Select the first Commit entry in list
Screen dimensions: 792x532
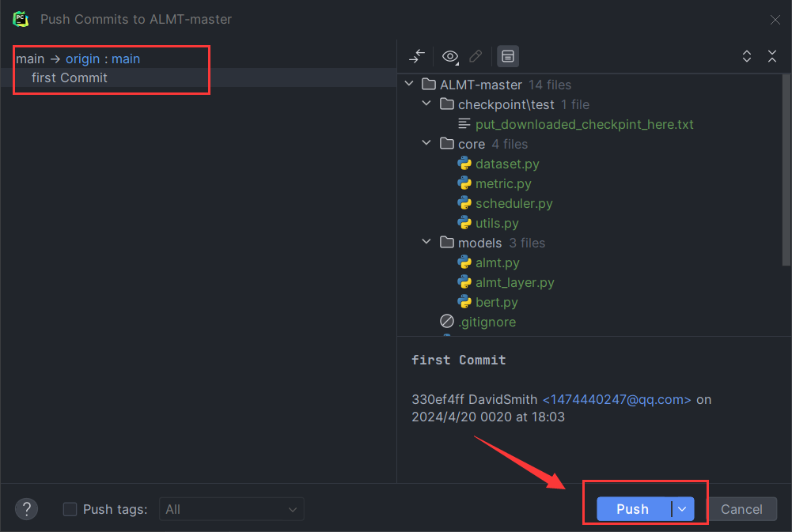198,77
